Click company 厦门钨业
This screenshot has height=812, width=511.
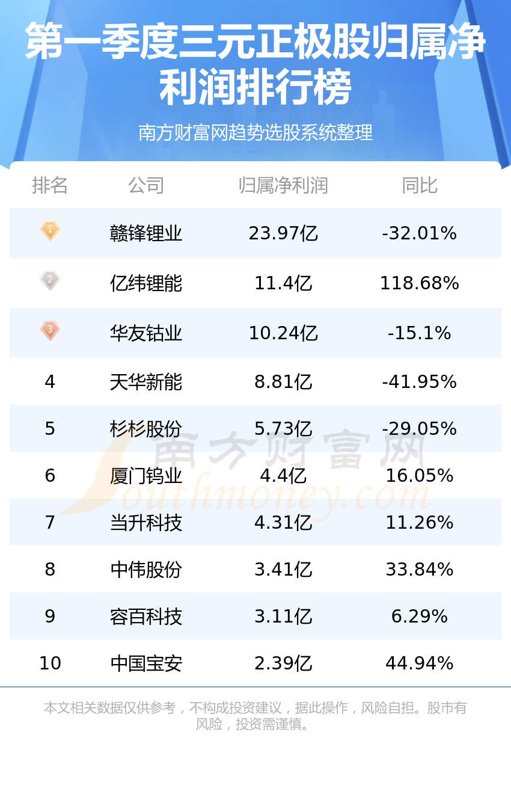(x=146, y=475)
